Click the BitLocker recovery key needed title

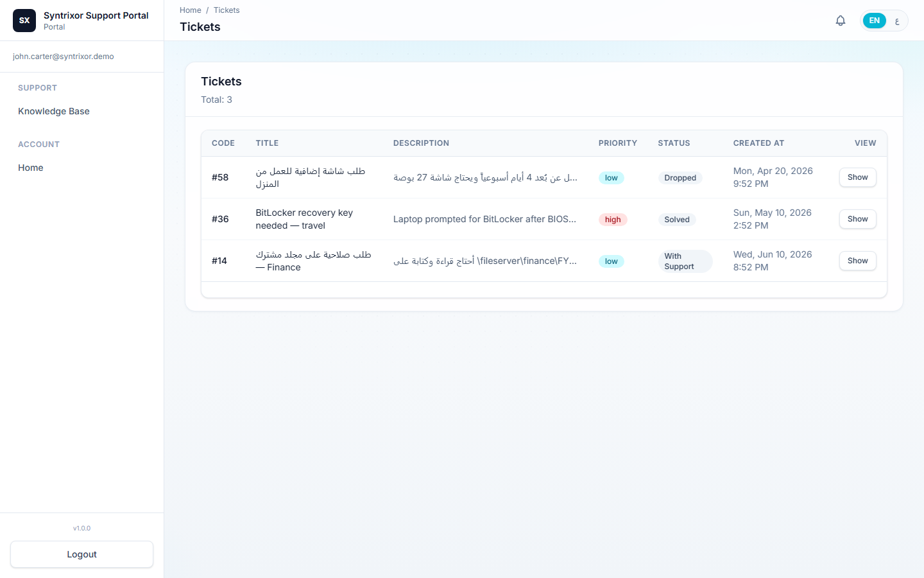pos(304,219)
